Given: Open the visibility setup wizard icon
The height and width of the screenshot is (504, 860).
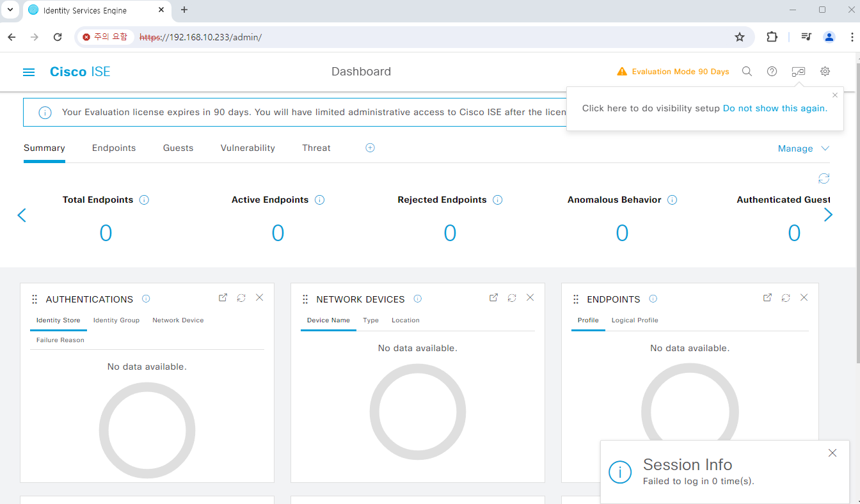Looking at the screenshot, I should click(x=798, y=72).
